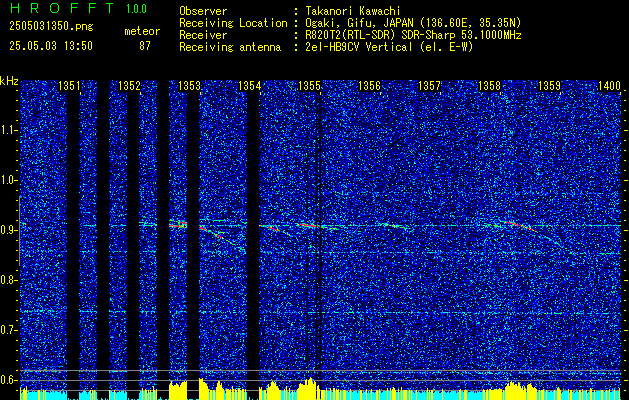Viewport: 629px width, 400px height.
Task: Click the 0.6 kHz axis label
Action: point(8,380)
